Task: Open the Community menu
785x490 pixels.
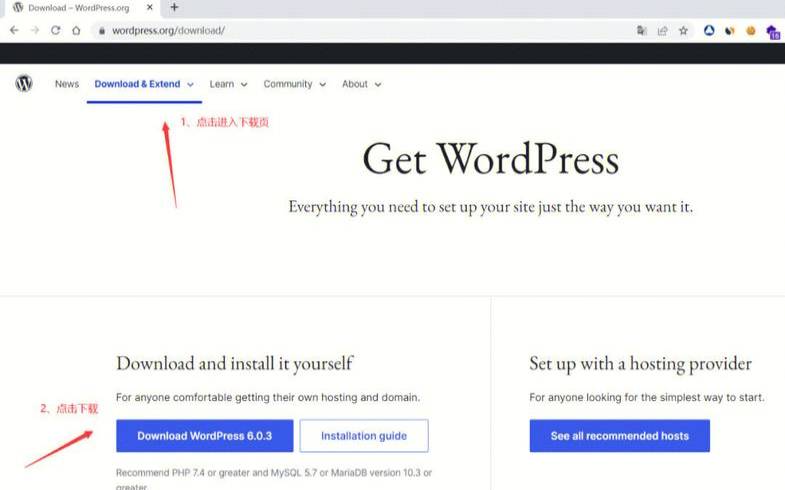Action: tap(288, 84)
